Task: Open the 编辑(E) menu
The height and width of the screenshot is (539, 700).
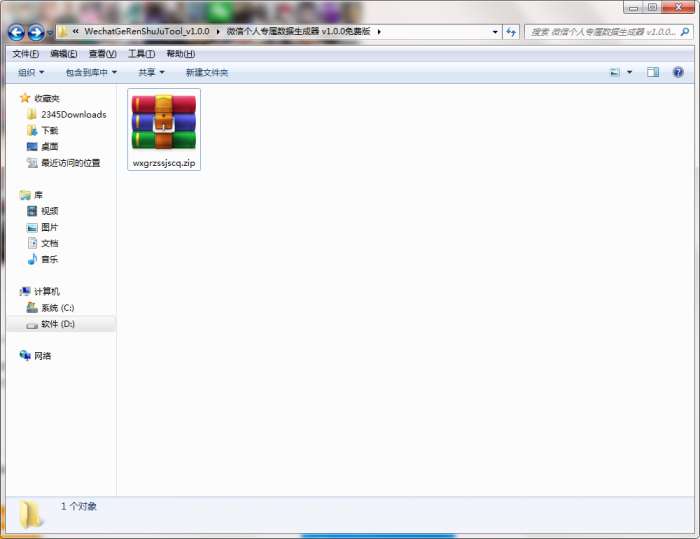Action: (x=64, y=54)
